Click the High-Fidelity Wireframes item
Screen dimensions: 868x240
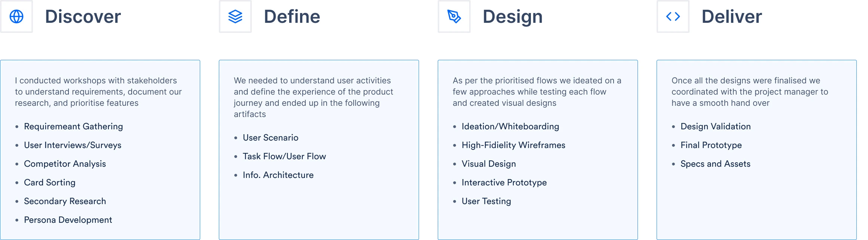(513, 145)
